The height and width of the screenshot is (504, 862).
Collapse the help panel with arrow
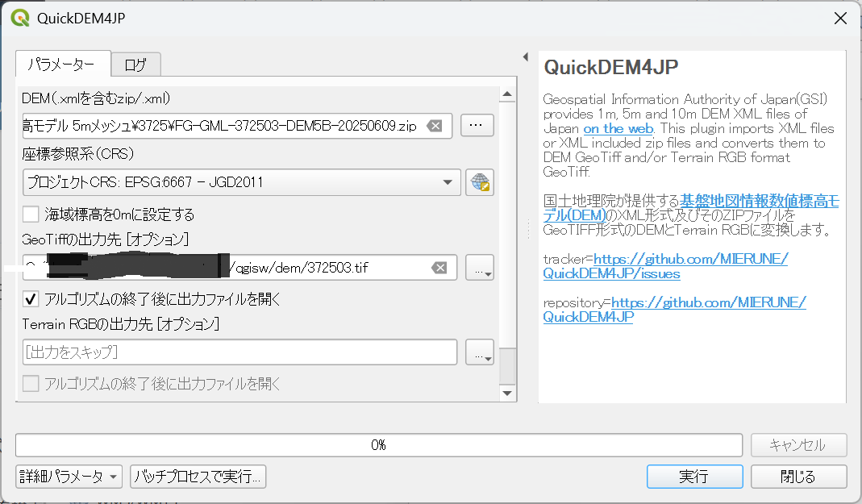pos(526,56)
